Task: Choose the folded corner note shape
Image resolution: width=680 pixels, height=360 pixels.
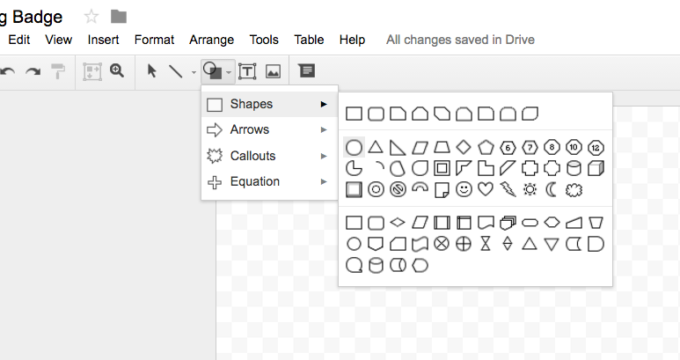Action: coord(441,190)
